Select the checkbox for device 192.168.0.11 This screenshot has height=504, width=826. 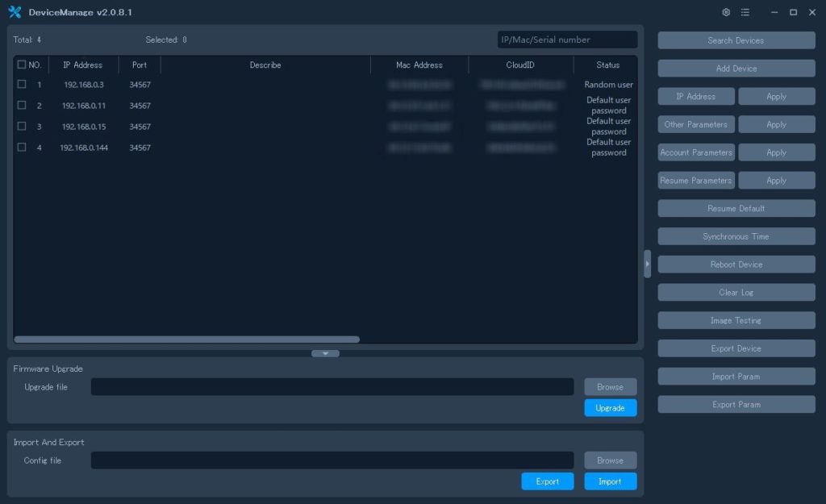(22, 106)
